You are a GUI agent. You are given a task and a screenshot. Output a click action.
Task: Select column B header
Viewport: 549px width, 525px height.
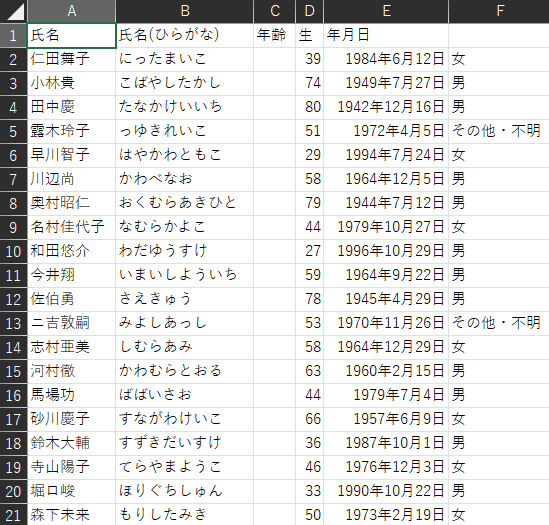pyautogui.click(x=185, y=11)
